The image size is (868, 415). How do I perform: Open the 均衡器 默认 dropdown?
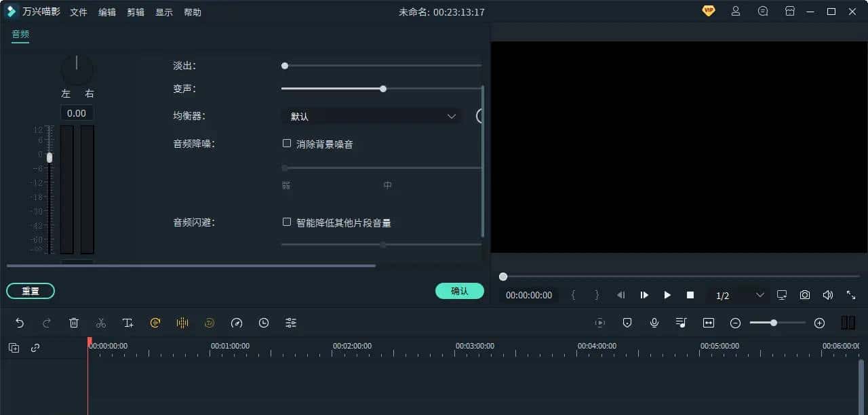pyautogui.click(x=370, y=116)
